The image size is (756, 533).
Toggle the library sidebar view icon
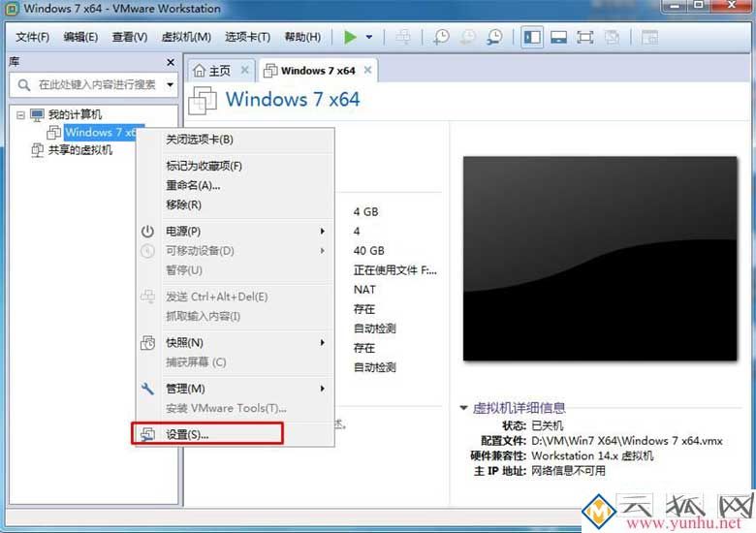coord(532,37)
